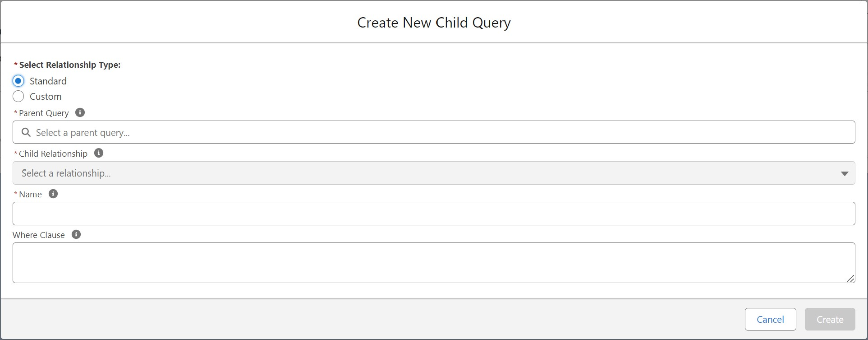868x340 pixels.
Task: Re-select the Standard radio after choosing Custom
Action: pyautogui.click(x=18, y=80)
